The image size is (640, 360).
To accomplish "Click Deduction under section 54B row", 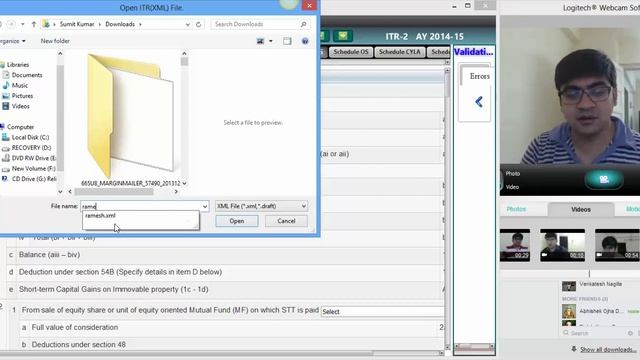I will coord(224,272).
